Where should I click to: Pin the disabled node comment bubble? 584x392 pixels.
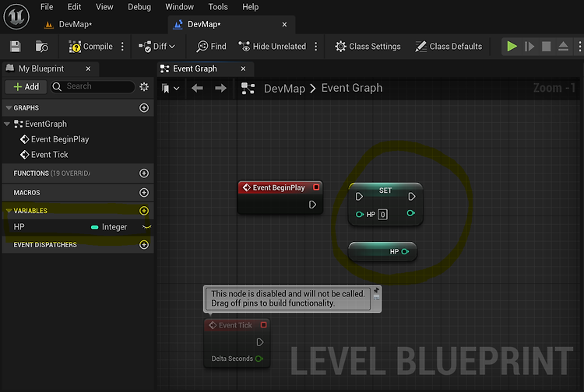pyautogui.click(x=376, y=290)
